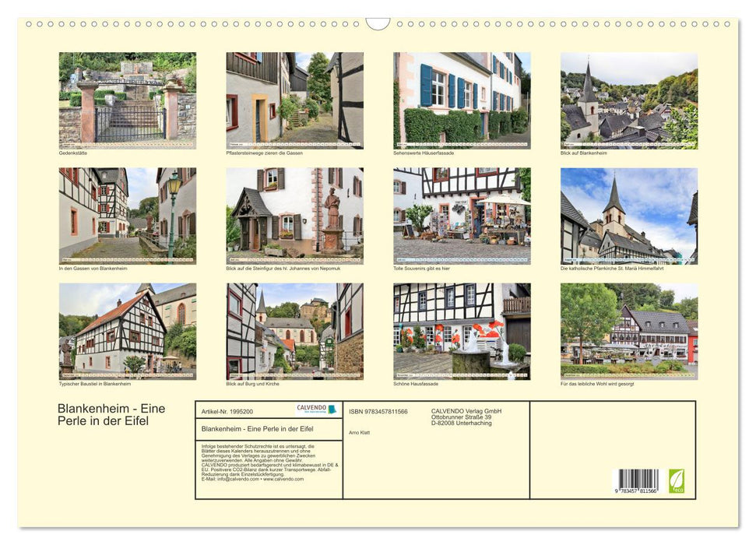
Task: Open the "In den Gassen von Blankenheim" photo
Action: (126, 215)
